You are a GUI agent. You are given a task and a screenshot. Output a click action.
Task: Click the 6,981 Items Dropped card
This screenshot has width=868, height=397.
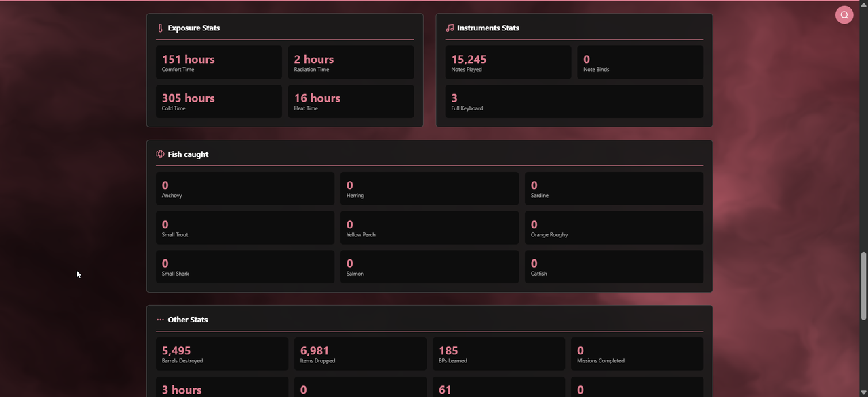[x=360, y=354]
